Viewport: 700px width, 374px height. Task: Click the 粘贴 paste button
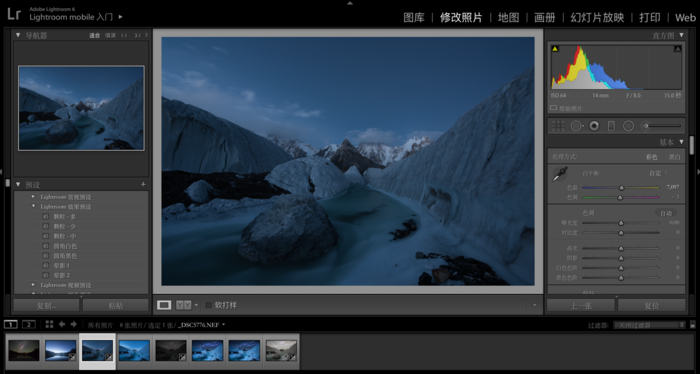(x=115, y=306)
